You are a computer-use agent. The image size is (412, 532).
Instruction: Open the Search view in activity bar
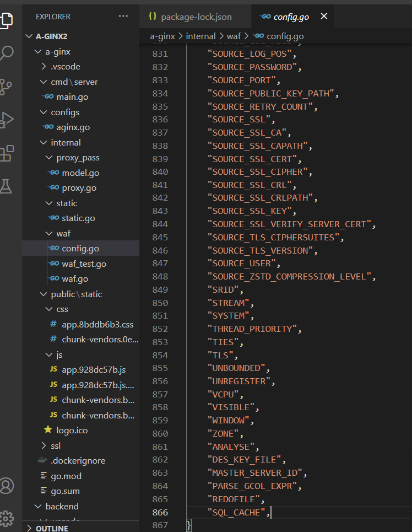[x=7, y=53]
